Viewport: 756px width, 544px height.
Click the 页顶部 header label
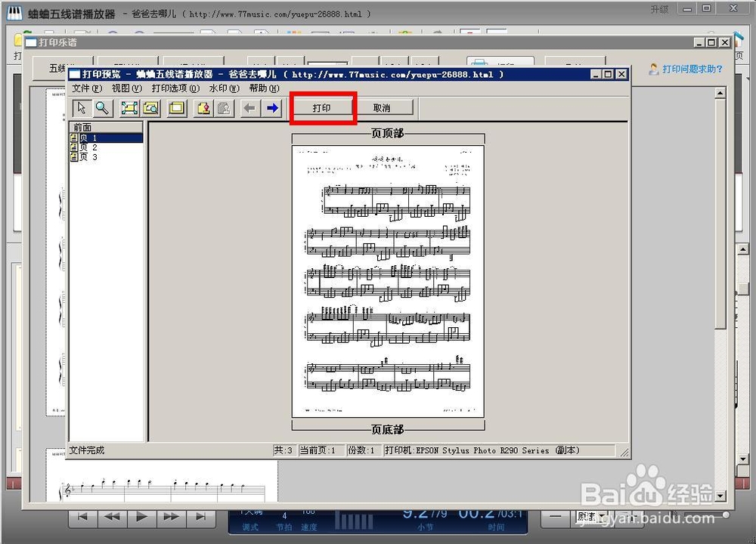coord(388,133)
